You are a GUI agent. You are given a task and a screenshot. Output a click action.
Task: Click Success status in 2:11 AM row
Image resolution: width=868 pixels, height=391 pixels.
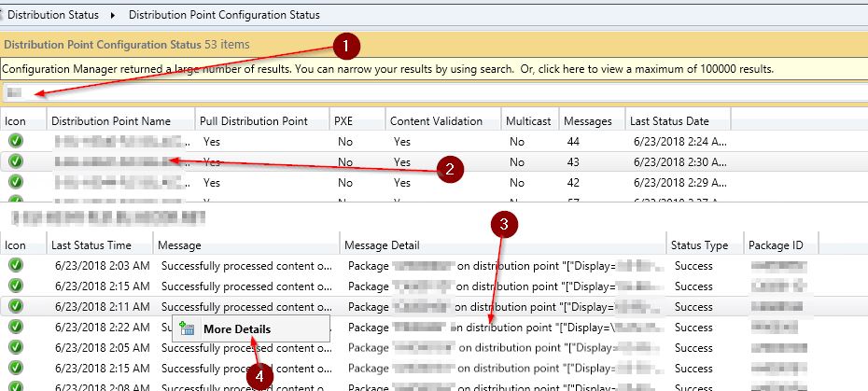coord(693,307)
